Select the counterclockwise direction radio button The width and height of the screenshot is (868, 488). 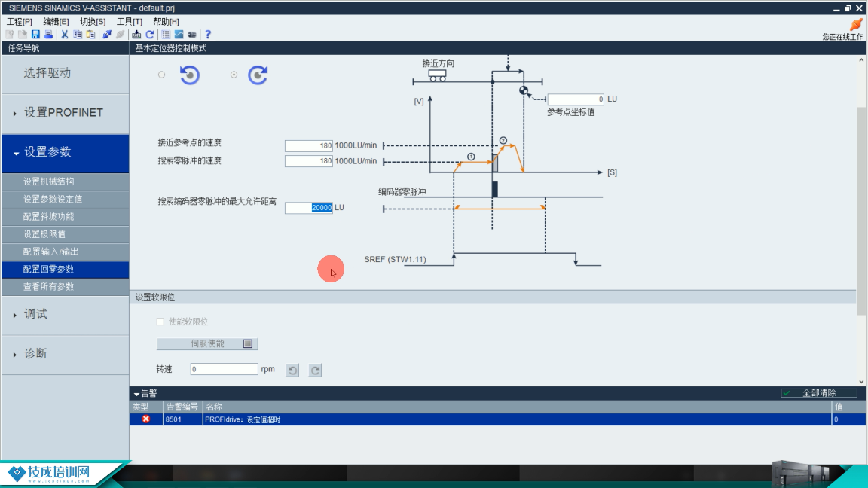[x=162, y=75]
